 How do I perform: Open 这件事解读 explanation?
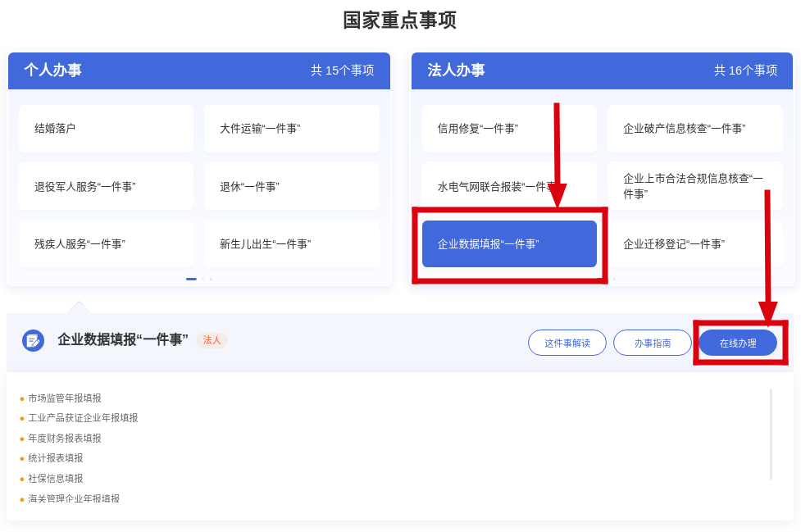coord(567,343)
